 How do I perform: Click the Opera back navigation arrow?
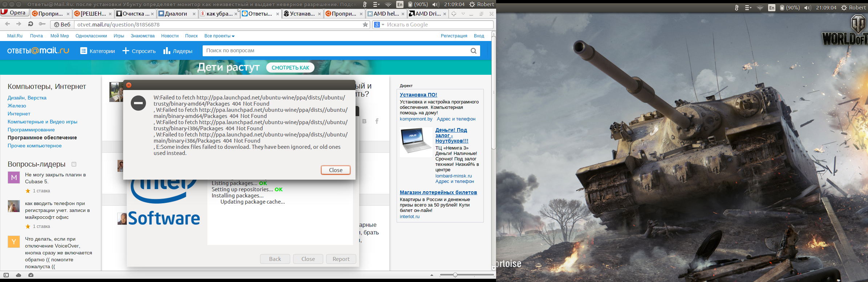(7, 24)
